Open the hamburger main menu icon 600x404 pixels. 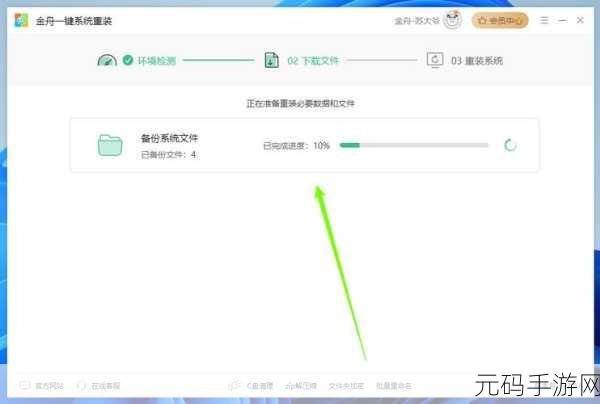tap(544, 20)
